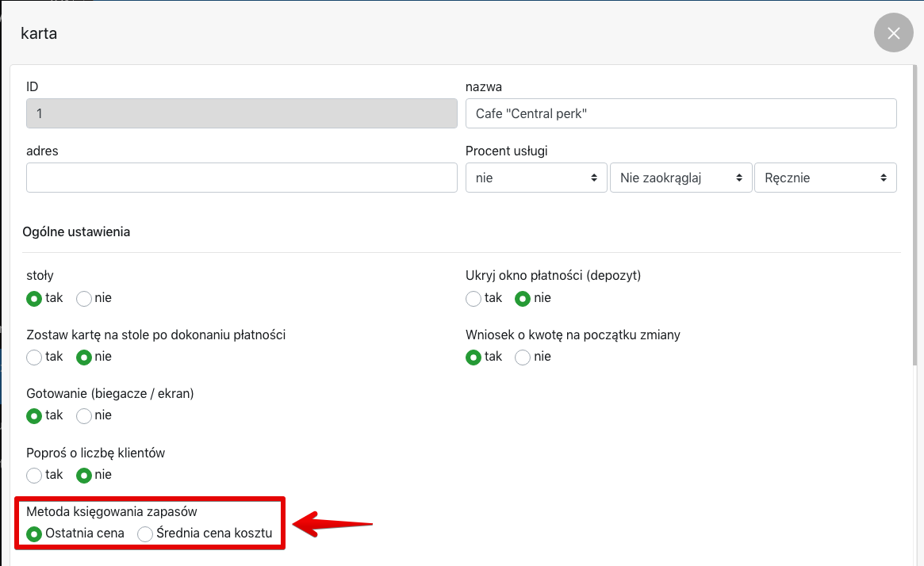Select 'nie' for Zostaw kartę na stole
Viewport: 924px width, 566px height.
(x=84, y=358)
